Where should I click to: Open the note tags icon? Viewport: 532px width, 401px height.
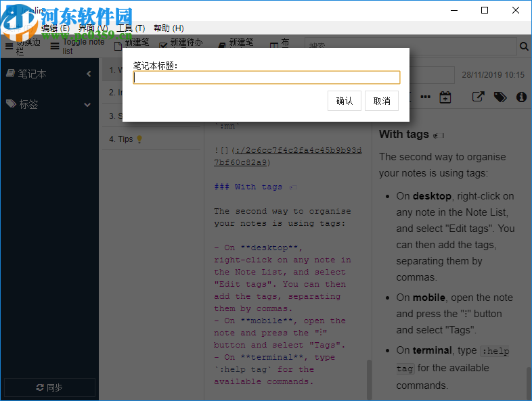click(500, 97)
